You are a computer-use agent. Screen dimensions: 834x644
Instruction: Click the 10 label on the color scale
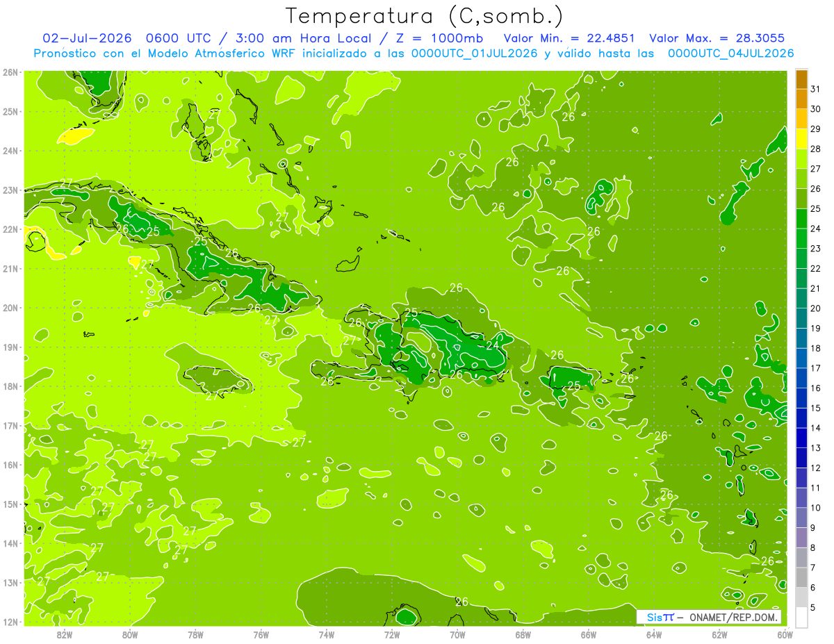pos(815,508)
